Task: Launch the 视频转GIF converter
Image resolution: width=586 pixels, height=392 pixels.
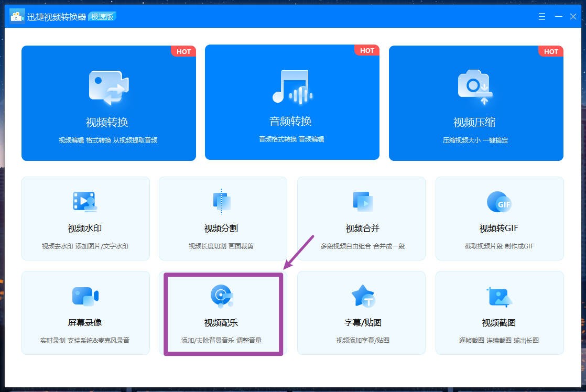Action: (499, 218)
